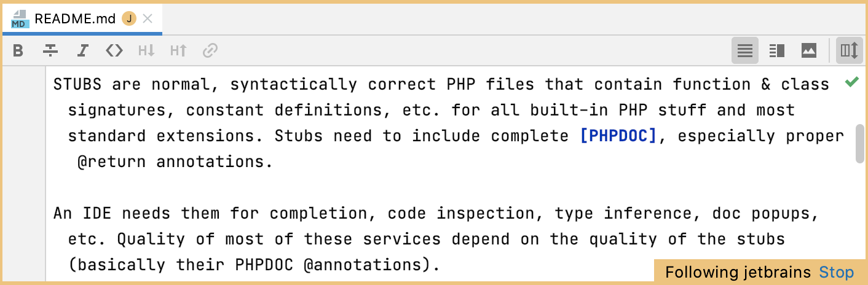Apply inline code formatting
The height and width of the screenshot is (285, 868).
(x=114, y=50)
